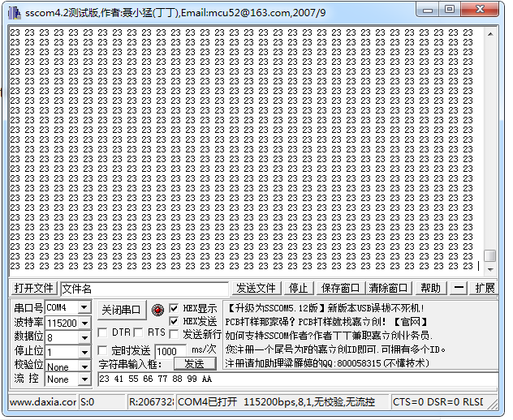This screenshot has height=420, width=513.
Task: Open the 串口号 COM4 dropdown
Action: 84,307
